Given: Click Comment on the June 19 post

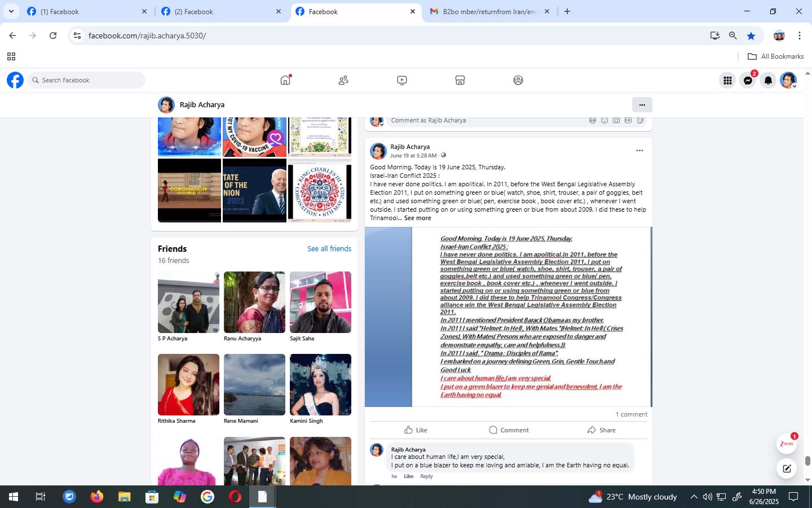Looking at the screenshot, I should pyautogui.click(x=509, y=430).
